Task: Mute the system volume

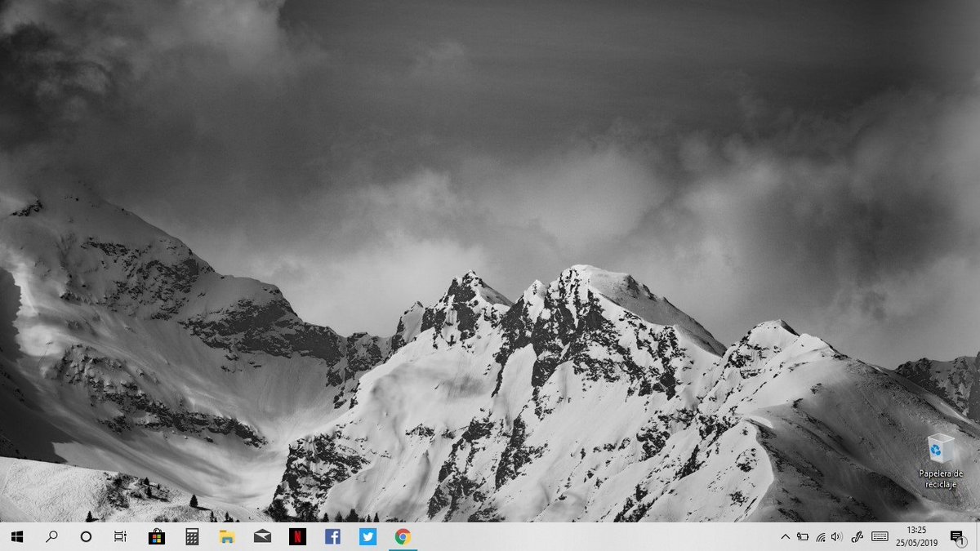Action: point(835,536)
